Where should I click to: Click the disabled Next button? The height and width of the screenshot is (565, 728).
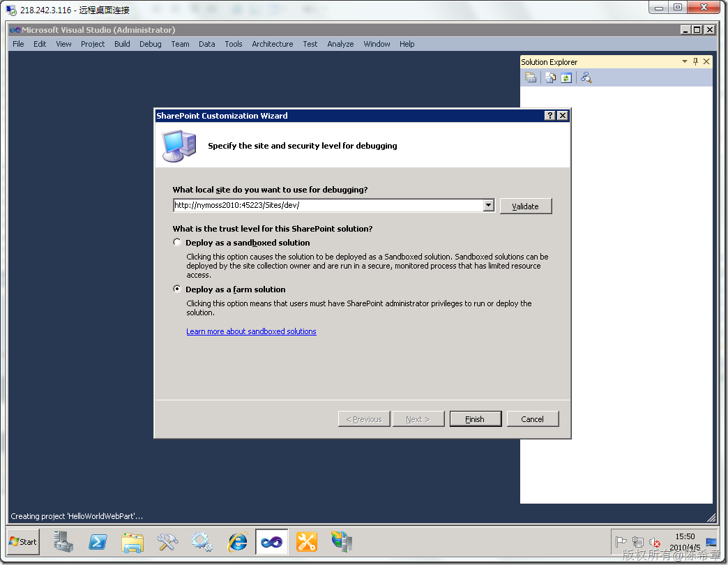[x=418, y=419]
